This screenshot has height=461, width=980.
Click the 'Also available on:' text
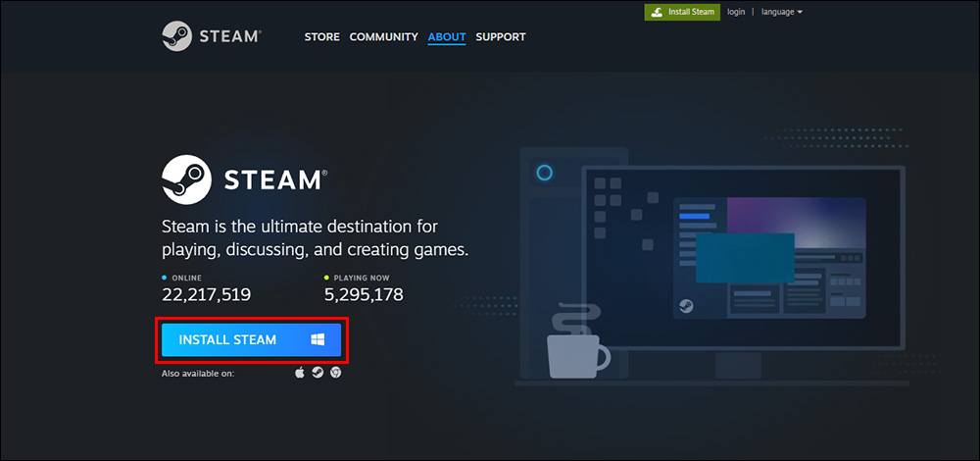coord(198,374)
